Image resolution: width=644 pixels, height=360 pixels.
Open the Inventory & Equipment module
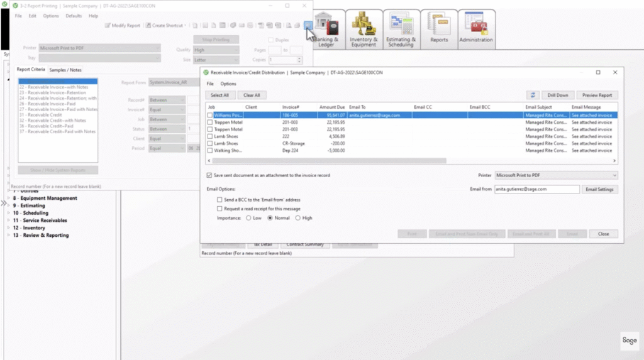pos(364,30)
